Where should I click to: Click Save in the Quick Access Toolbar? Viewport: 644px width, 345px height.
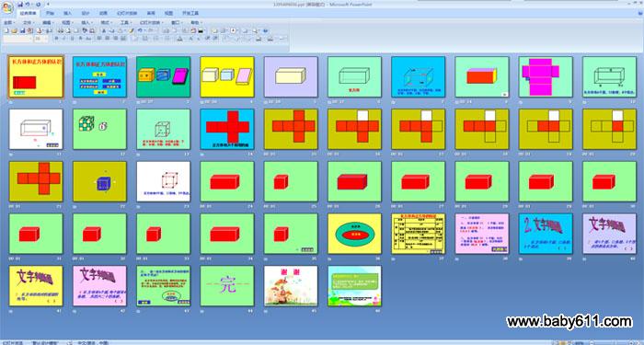click(20, 5)
